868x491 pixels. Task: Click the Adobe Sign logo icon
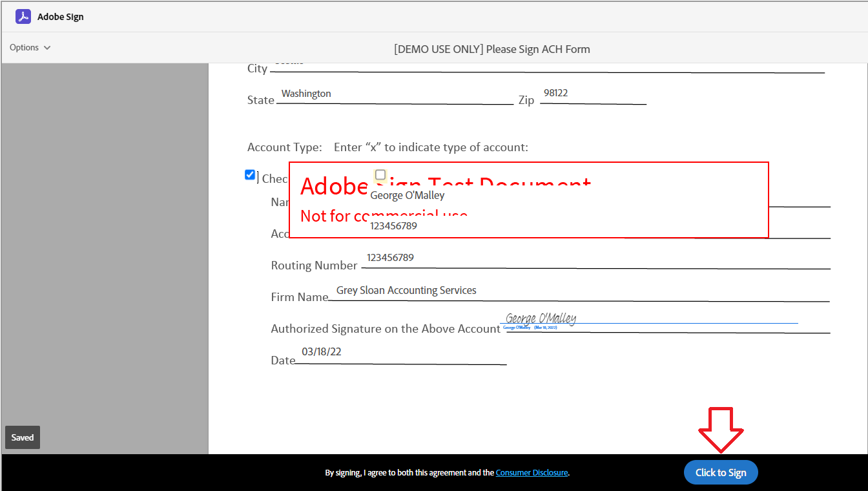(x=23, y=17)
